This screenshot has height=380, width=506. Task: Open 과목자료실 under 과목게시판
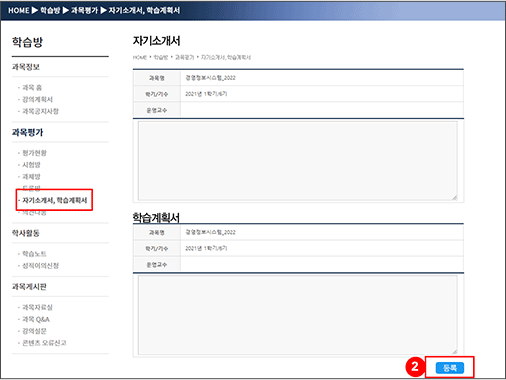click(37, 307)
